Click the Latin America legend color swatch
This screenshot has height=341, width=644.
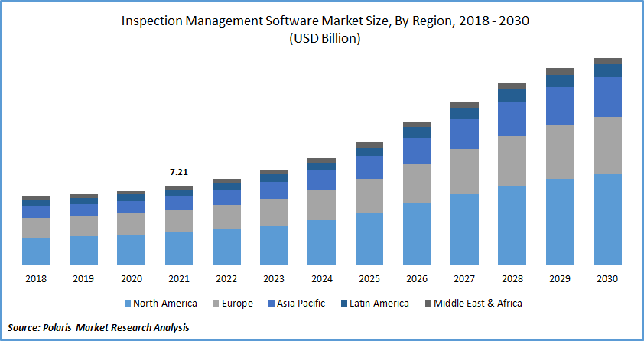click(x=344, y=304)
